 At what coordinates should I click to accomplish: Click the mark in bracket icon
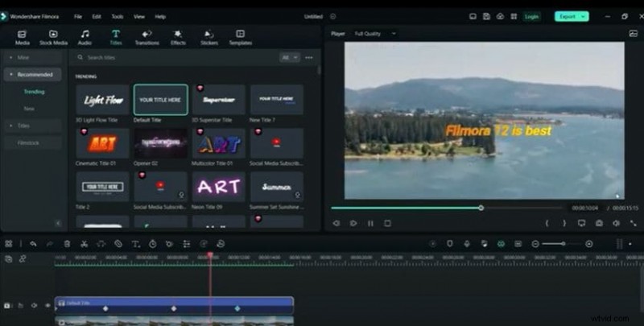click(x=547, y=223)
